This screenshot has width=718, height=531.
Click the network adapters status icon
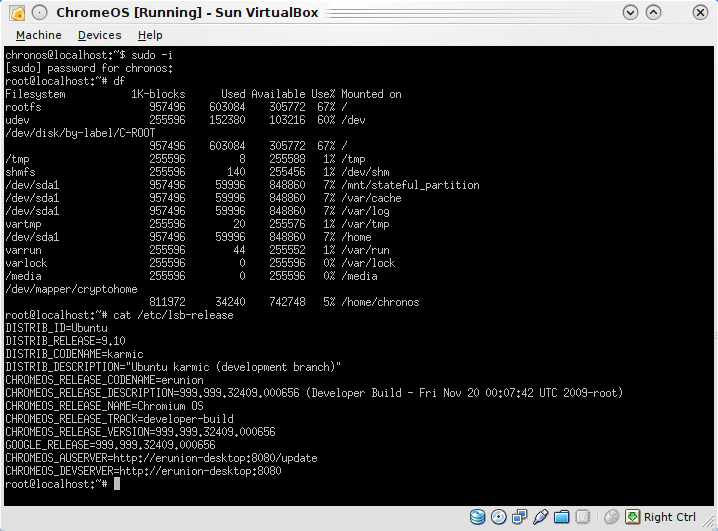click(x=519, y=517)
